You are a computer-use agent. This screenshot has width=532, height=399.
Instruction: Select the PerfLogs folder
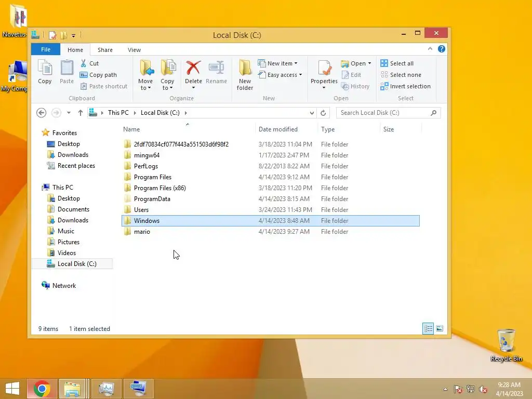click(270, 166)
